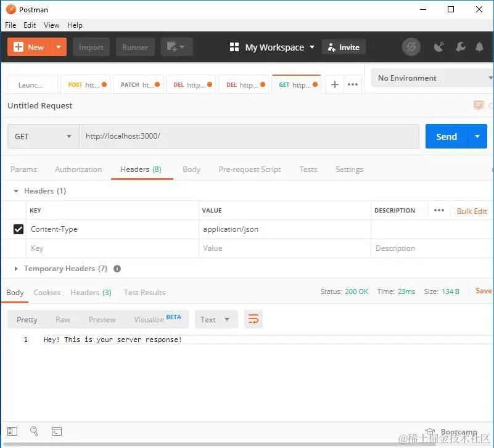The width and height of the screenshot is (494, 448).
Task: Open the response Headers (3) tab
Action: 91,293
